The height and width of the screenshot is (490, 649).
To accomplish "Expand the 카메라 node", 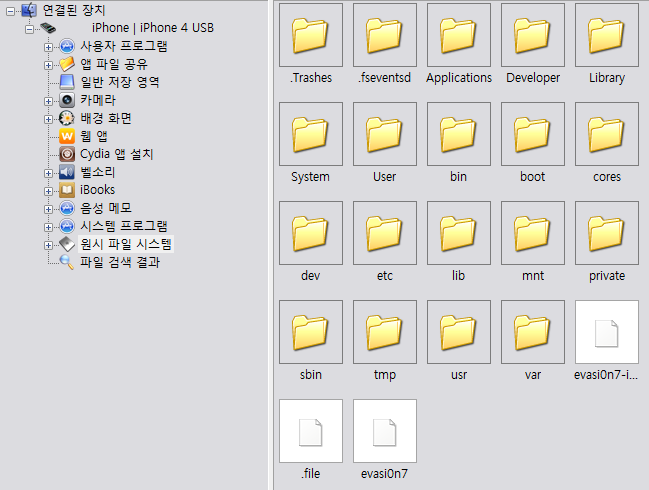I will [x=48, y=101].
